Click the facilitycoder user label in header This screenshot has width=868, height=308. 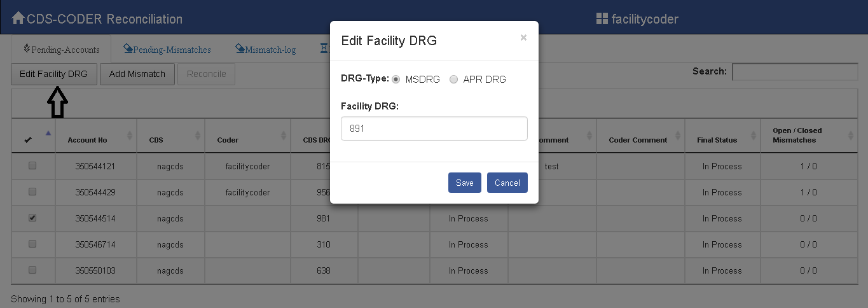click(x=645, y=19)
